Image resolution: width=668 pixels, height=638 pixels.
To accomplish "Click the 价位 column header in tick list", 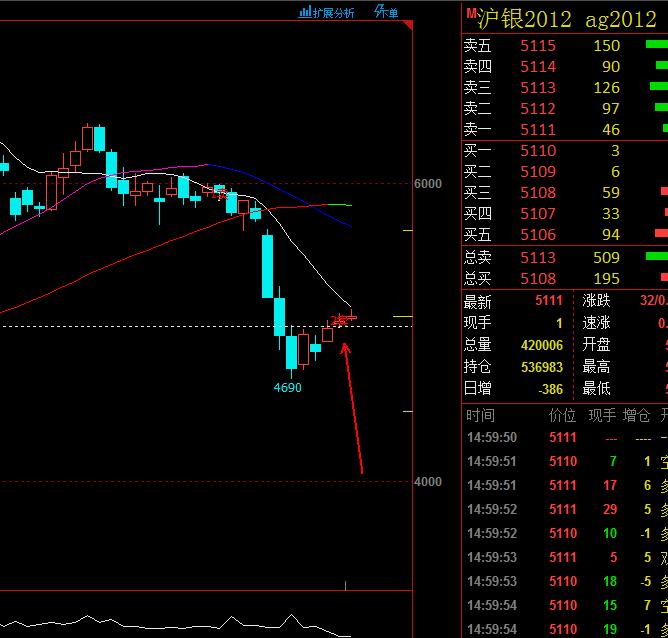I will point(562,415).
